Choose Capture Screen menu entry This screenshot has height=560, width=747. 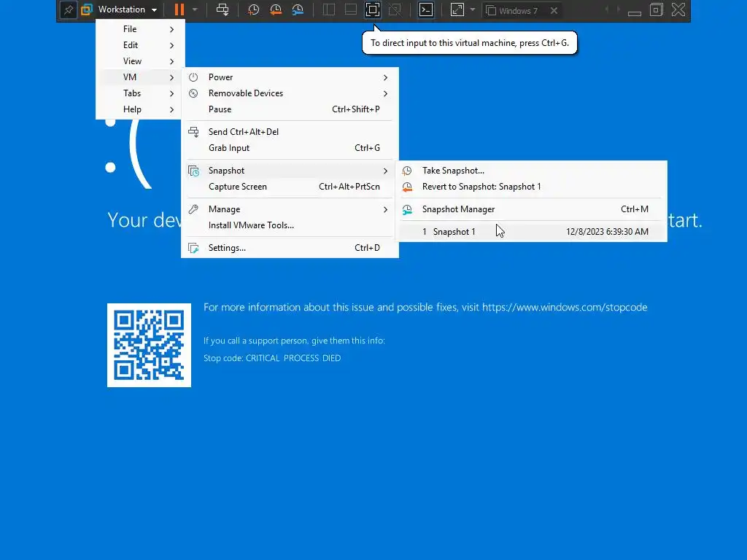point(290,187)
